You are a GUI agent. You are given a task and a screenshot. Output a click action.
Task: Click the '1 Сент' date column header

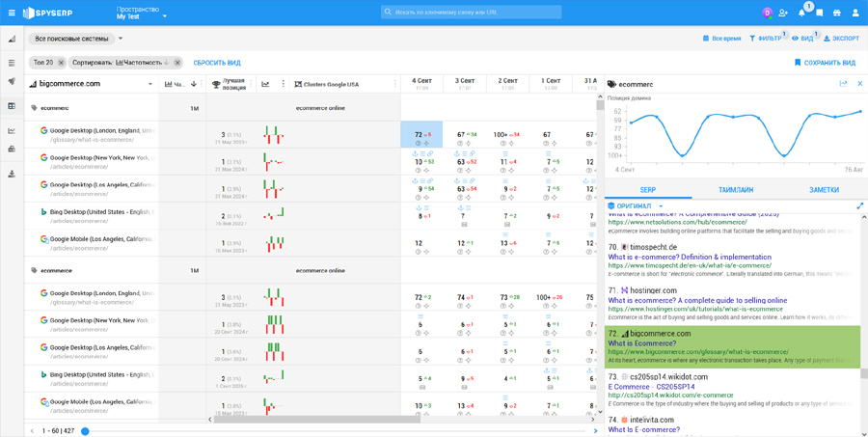click(551, 84)
